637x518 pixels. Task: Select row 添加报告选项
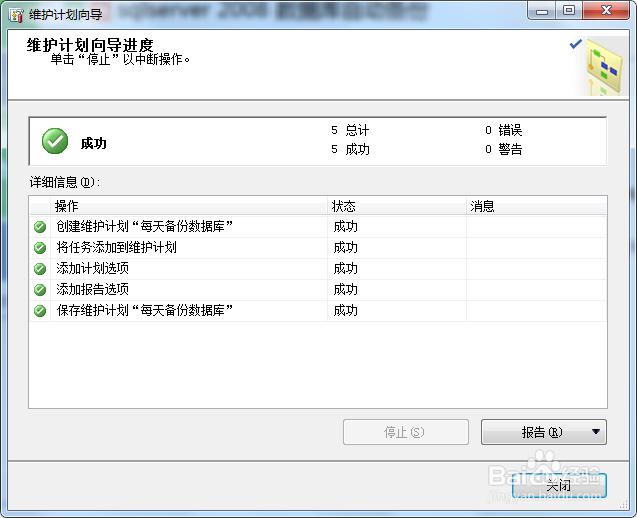318,290
